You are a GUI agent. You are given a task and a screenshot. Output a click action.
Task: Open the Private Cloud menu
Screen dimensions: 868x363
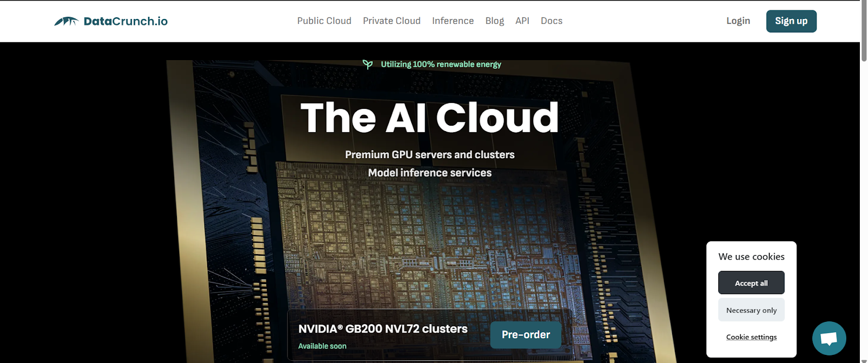coord(392,21)
